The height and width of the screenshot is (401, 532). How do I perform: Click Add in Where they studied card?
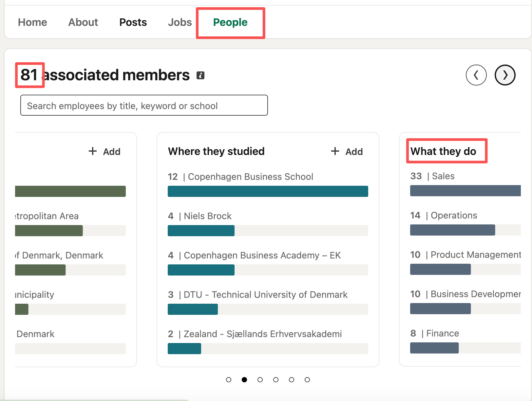tap(347, 151)
